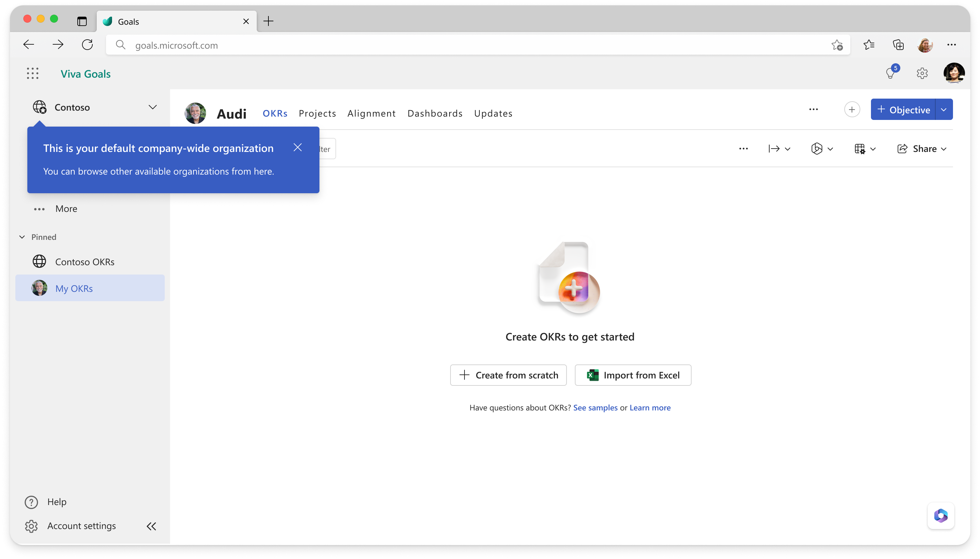
Task: Click the Alignment tab
Action: click(371, 113)
